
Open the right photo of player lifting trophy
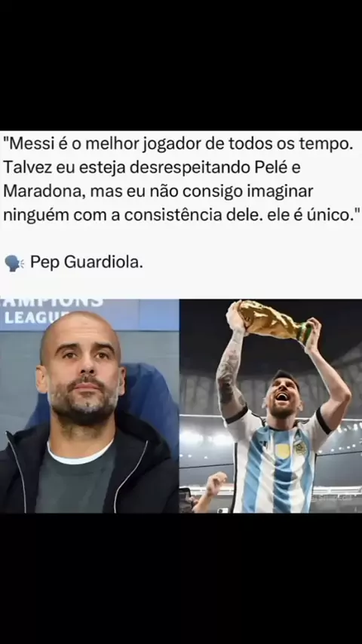(271, 406)
